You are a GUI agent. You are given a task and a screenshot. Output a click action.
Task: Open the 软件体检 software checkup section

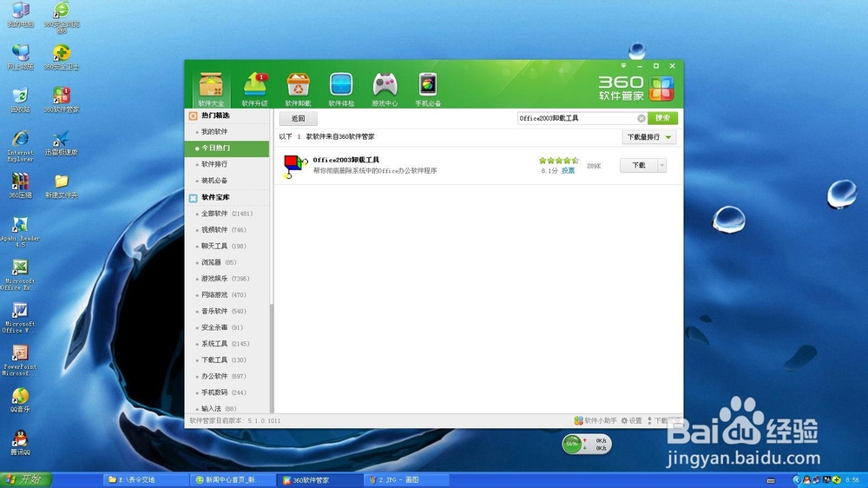341,89
